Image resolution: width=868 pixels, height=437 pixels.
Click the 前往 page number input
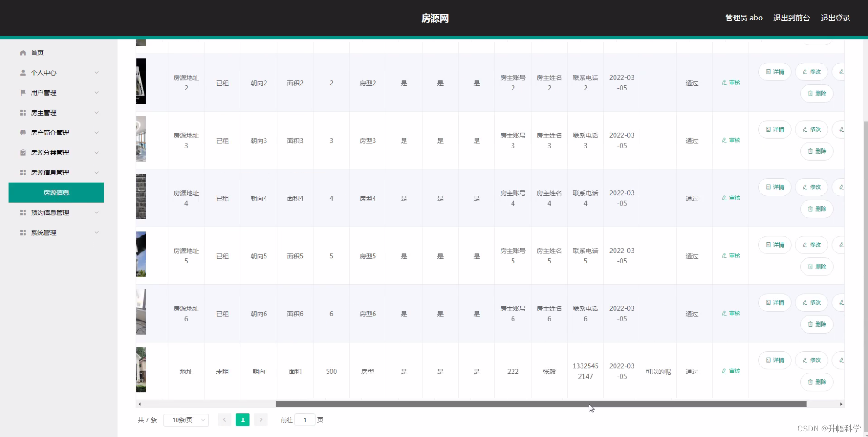(x=305, y=420)
